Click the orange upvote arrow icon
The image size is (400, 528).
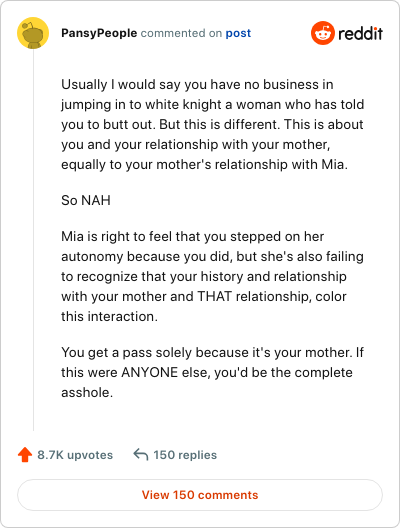(x=25, y=455)
